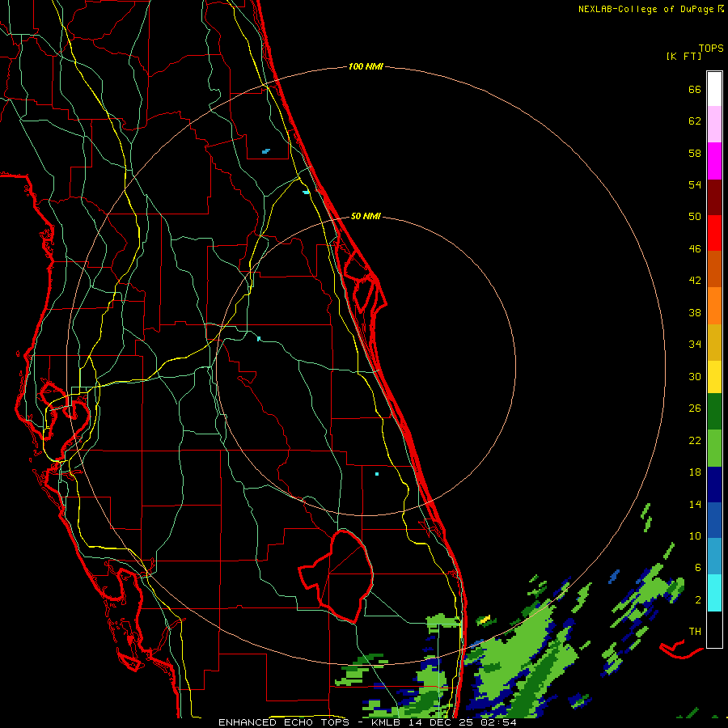
Task: Click the gold legend swatch near 34
Action: tap(714, 342)
